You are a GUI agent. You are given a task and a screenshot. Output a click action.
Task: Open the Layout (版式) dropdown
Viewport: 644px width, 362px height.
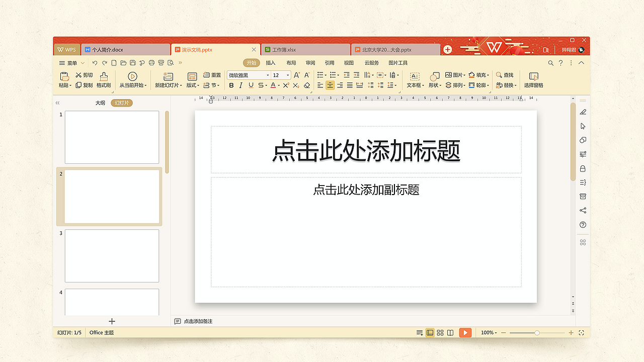pyautogui.click(x=193, y=80)
